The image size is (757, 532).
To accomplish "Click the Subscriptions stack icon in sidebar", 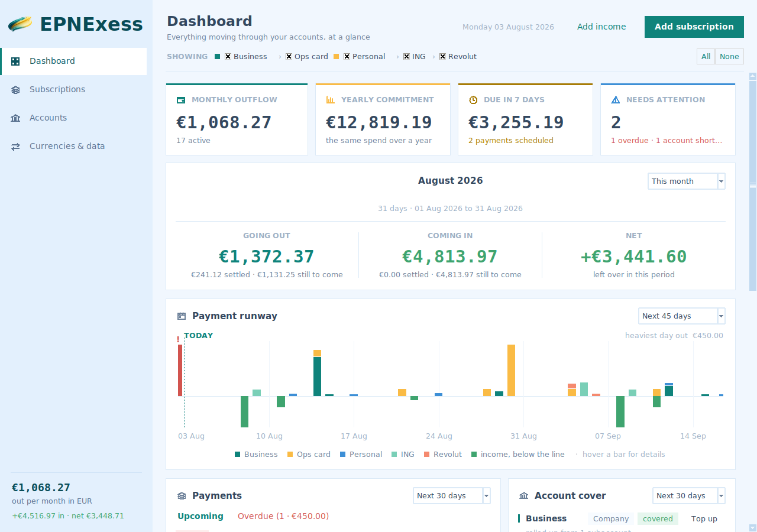I will 16,90.
